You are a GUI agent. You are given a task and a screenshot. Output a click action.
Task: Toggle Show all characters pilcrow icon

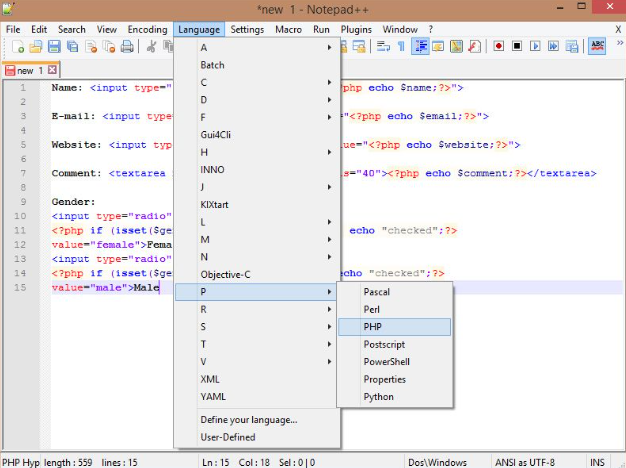[x=401, y=47]
